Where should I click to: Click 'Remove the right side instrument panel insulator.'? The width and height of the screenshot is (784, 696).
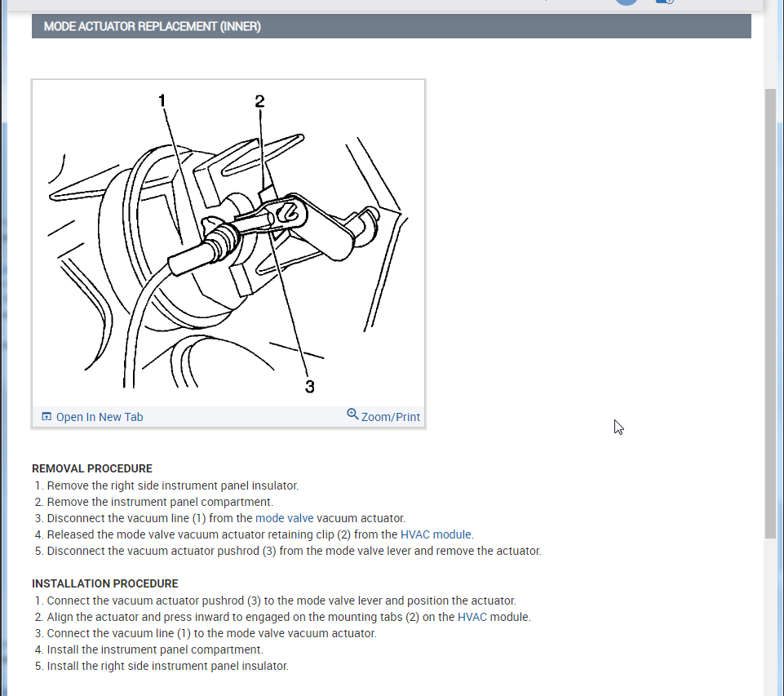tap(172, 485)
